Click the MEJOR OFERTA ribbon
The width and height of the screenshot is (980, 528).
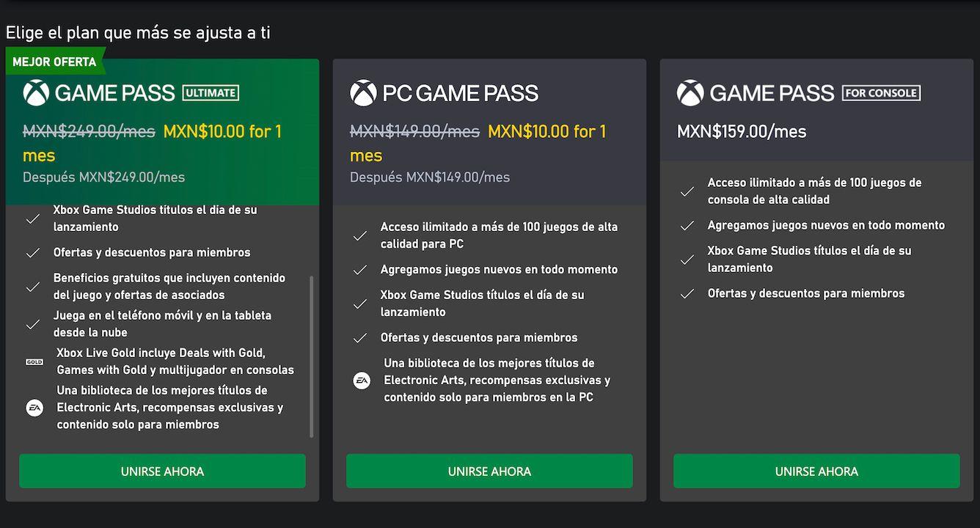coord(55,62)
